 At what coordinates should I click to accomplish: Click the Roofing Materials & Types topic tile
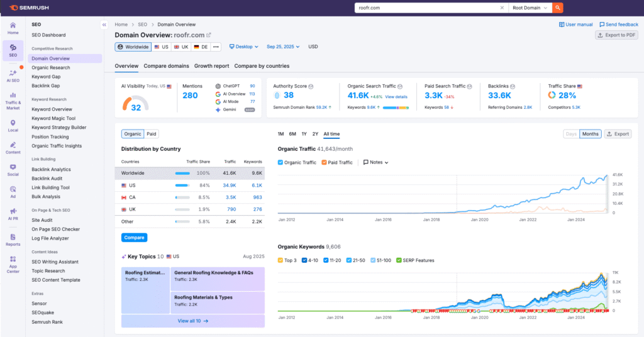tap(217, 302)
